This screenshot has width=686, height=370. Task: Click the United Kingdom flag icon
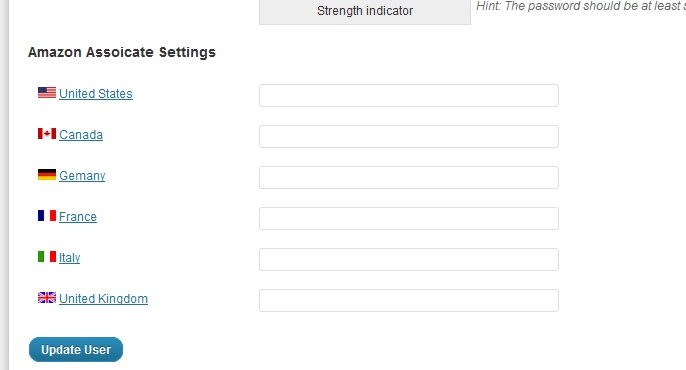47,297
